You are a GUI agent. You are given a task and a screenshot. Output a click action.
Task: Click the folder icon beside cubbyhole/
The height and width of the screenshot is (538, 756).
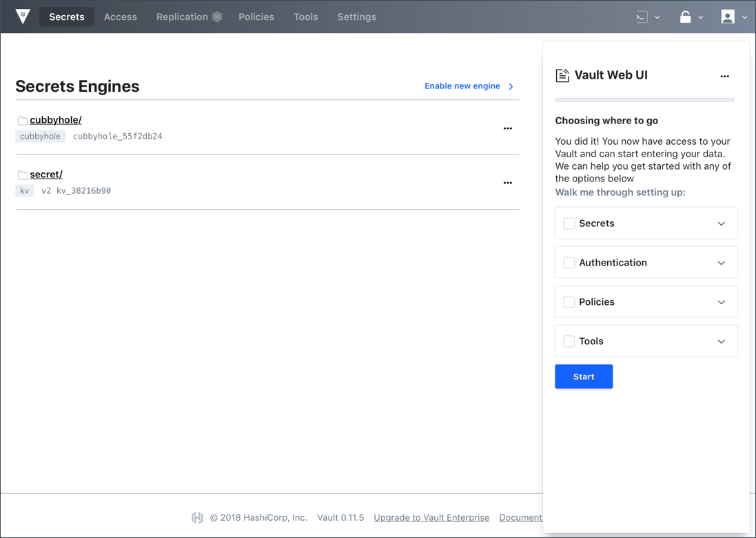point(22,120)
